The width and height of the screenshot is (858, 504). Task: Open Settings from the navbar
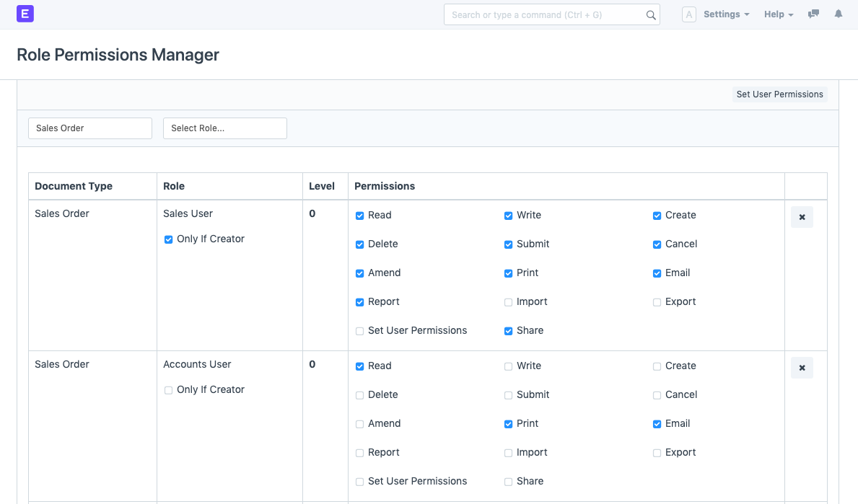[725, 14]
